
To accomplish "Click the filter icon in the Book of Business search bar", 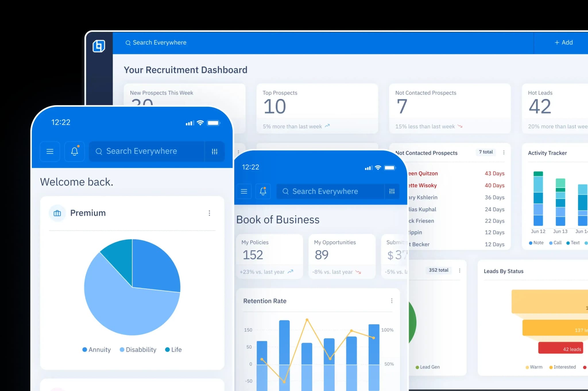I will (x=392, y=191).
